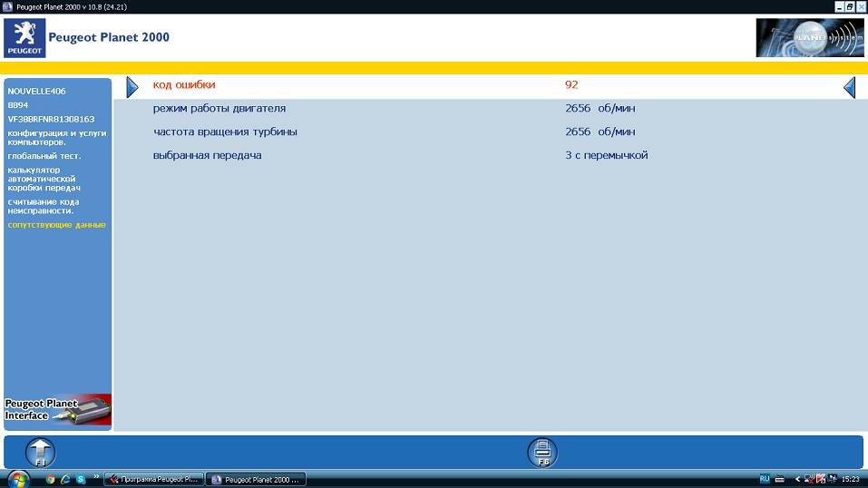
Task: Open 'глобальный тест.' in the sidebar
Action: (44, 156)
